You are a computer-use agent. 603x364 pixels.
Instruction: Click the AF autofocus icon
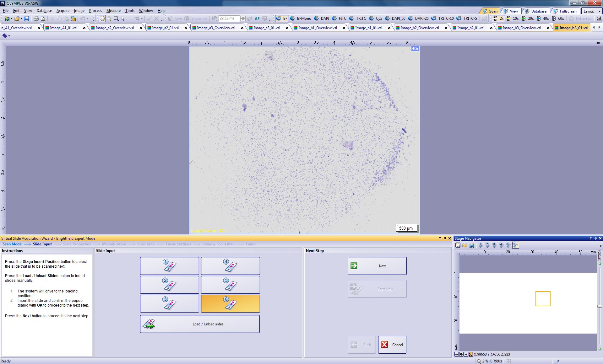(257, 19)
